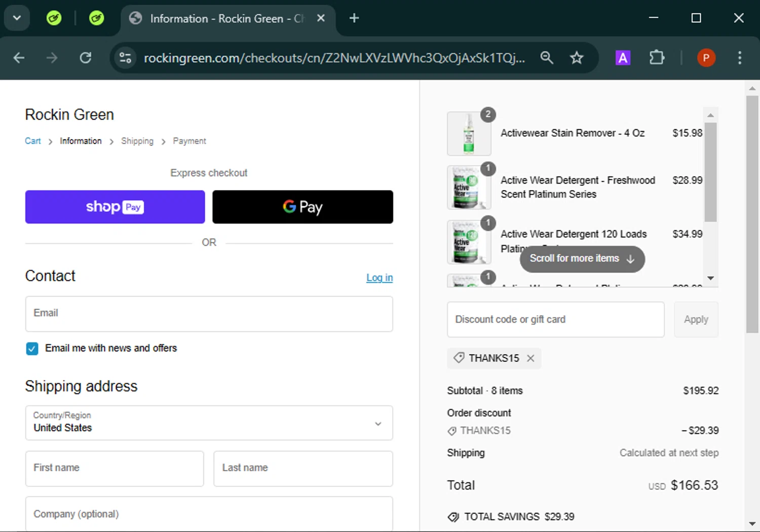The height and width of the screenshot is (532, 760).
Task: Bookmark this page with the star icon
Action: pyautogui.click(x=577, y=58)
